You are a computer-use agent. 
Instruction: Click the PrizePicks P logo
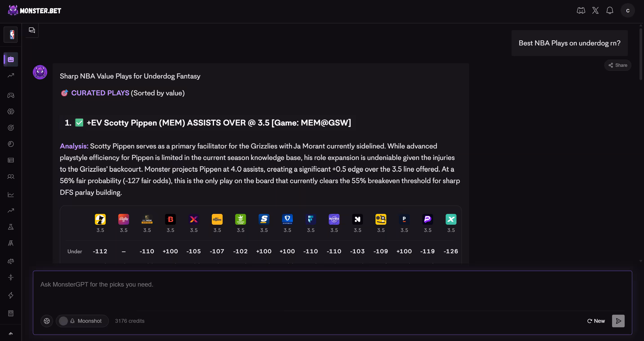[427, 219]
